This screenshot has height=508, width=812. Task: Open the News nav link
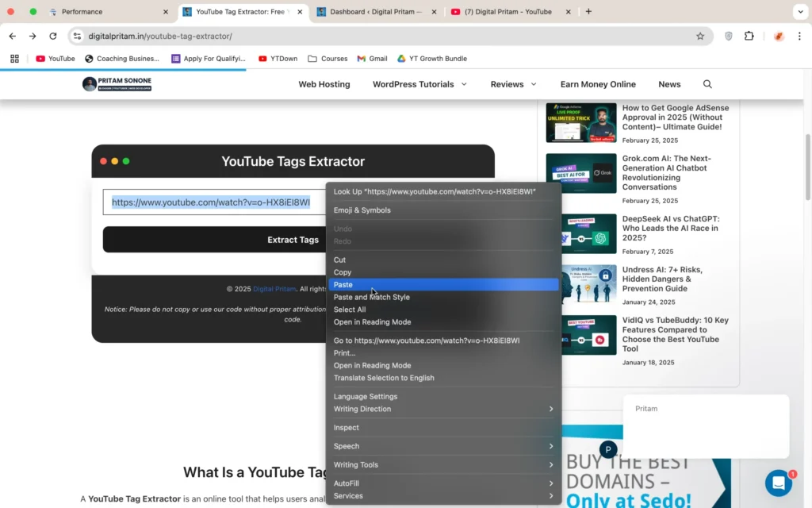pos(669,84)
